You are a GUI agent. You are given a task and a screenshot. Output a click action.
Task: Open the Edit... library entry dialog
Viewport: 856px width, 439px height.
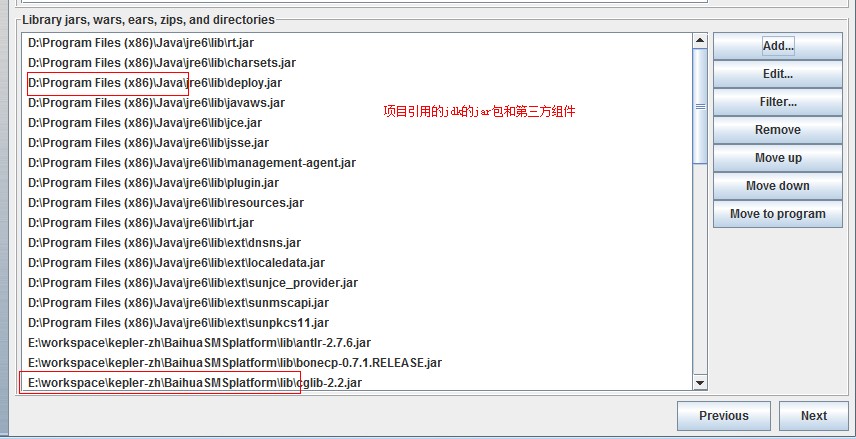pyautogui.click(x=778, y=74)
